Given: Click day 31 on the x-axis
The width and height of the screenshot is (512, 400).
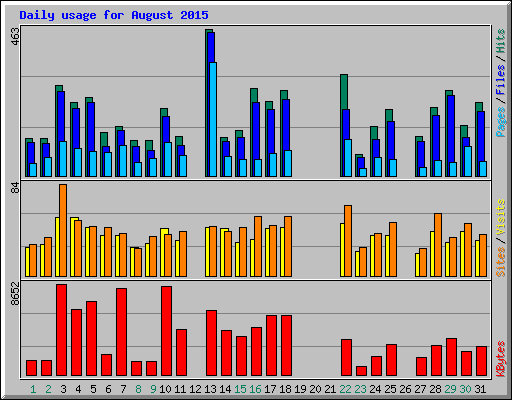Looking at the screenshot, I should point(480,389).
